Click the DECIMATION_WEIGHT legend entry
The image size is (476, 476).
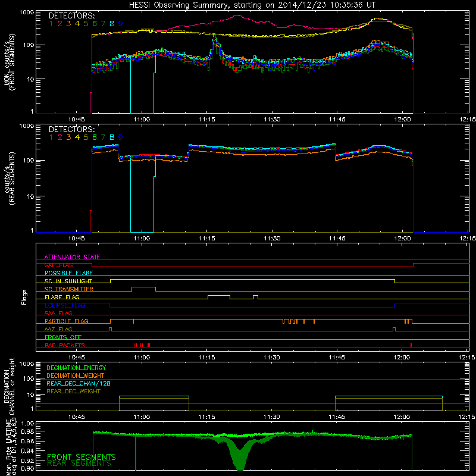[76, 376]
